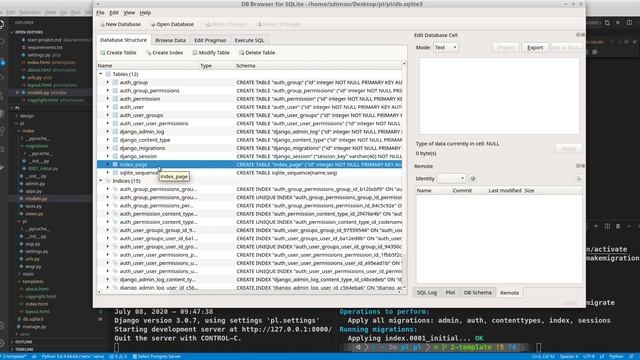Click the Modify Table icon button
Image resolution: width=640 pixels, height=360 pixels.
[x=195, y=53]
